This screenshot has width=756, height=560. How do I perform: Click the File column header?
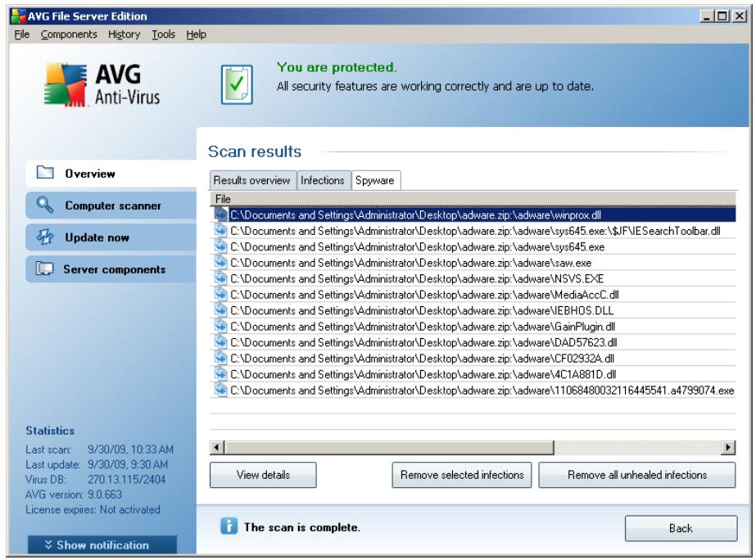tap(473, 199)
